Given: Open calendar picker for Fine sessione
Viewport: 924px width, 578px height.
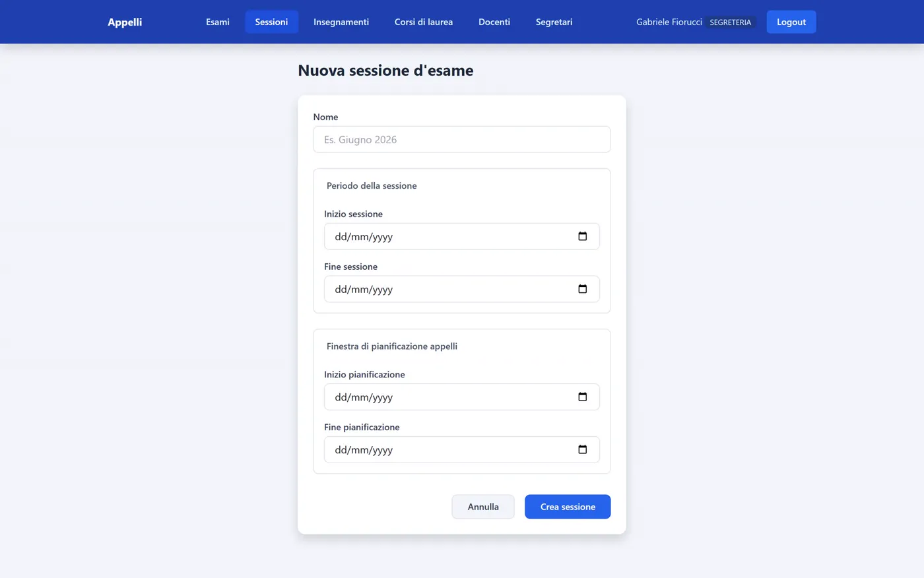Looking at the screenshot, I should click(x=582, y=289).
